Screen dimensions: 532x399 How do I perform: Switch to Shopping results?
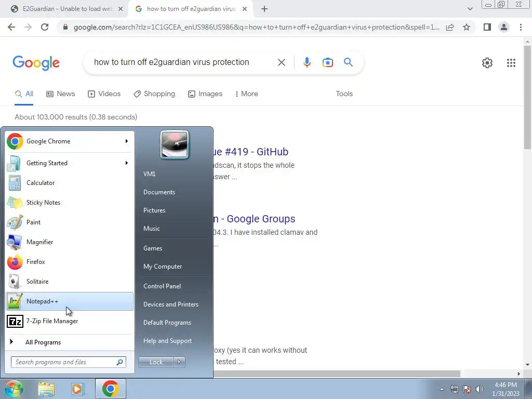coord(154,94)
